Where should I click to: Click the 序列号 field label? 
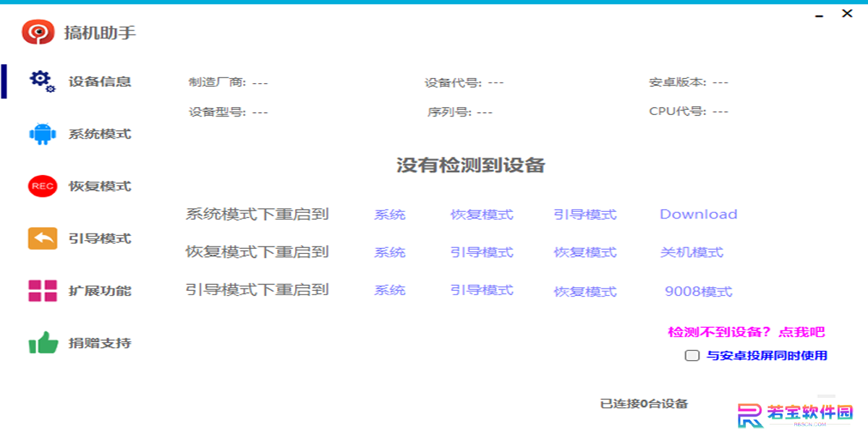(x=449, y=112)
